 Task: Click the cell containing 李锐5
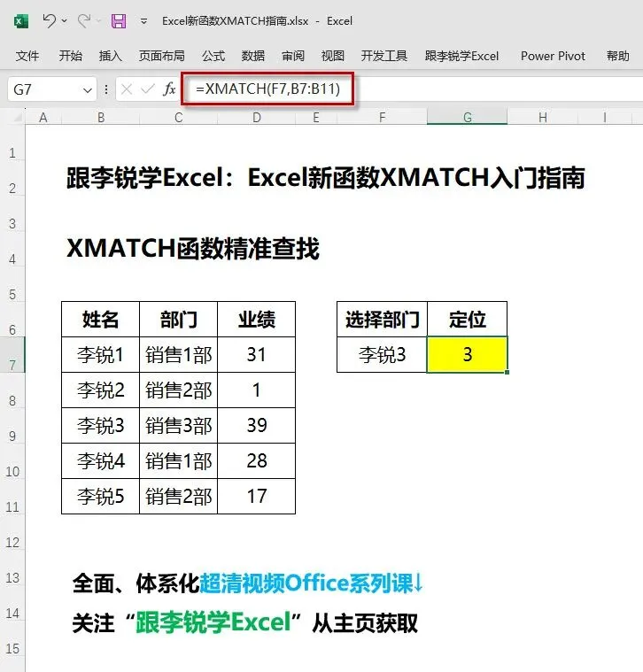click(x=101, y=497)
